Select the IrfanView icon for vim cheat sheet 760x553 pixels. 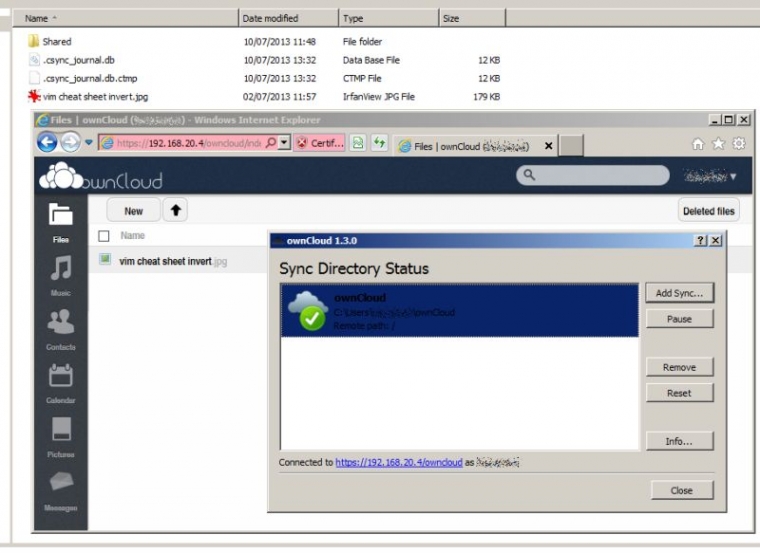pos(33,96)
